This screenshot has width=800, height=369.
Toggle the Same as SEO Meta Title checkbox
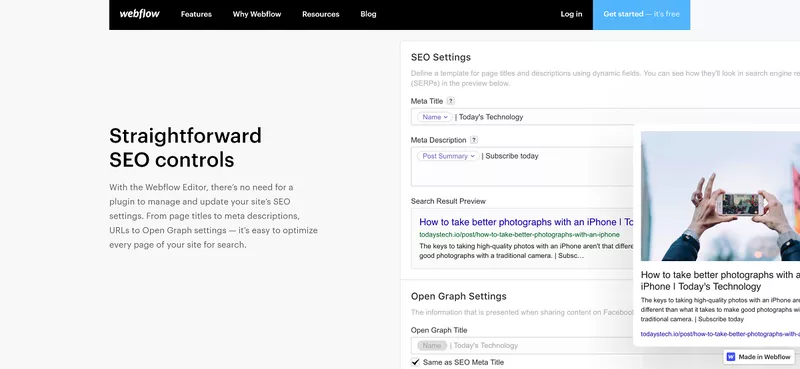click(415, 362)
